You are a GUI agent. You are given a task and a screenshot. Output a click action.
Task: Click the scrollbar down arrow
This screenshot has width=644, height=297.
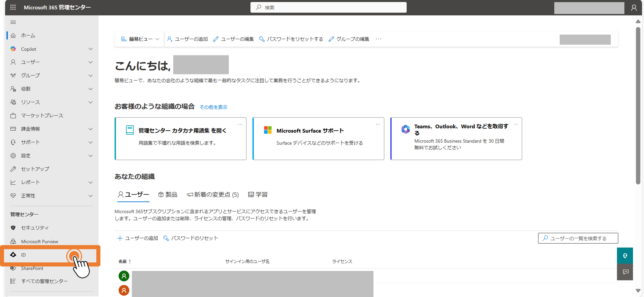coord(638,291)
